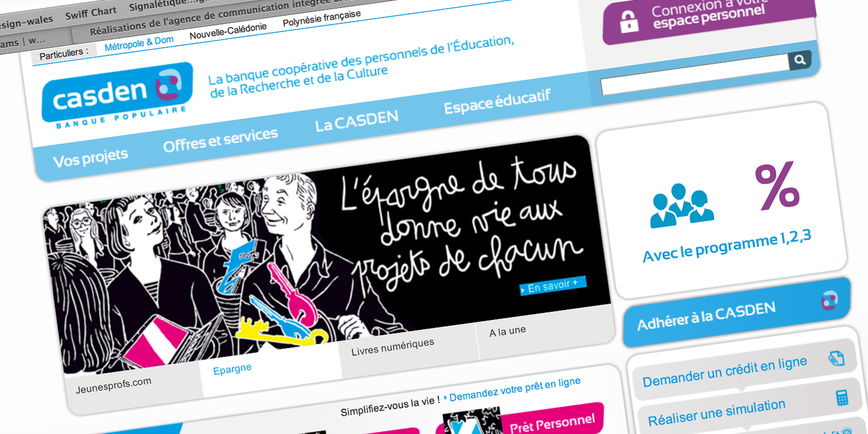The width and height of the screenshot is (868, 434).
Task: Select the Epargne banner tab
Action: (232, 368)
